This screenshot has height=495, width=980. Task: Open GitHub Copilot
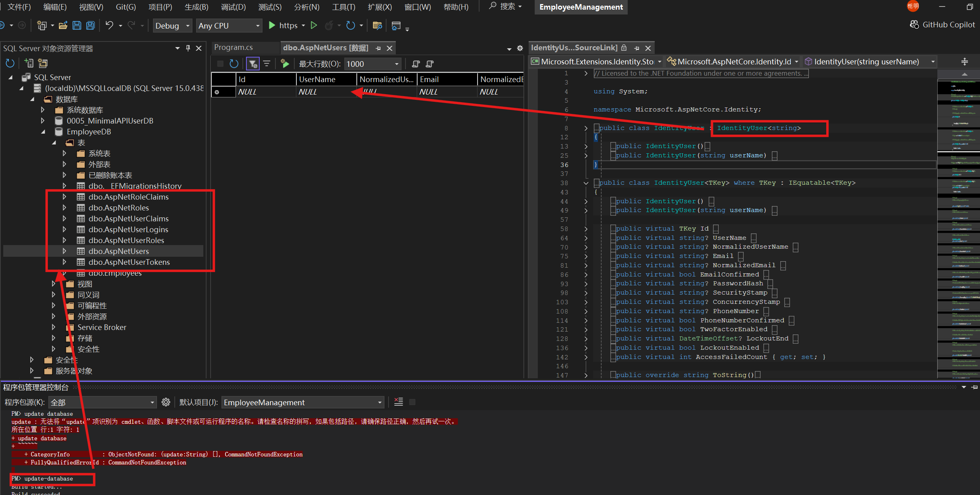click(x=943, y=25)
